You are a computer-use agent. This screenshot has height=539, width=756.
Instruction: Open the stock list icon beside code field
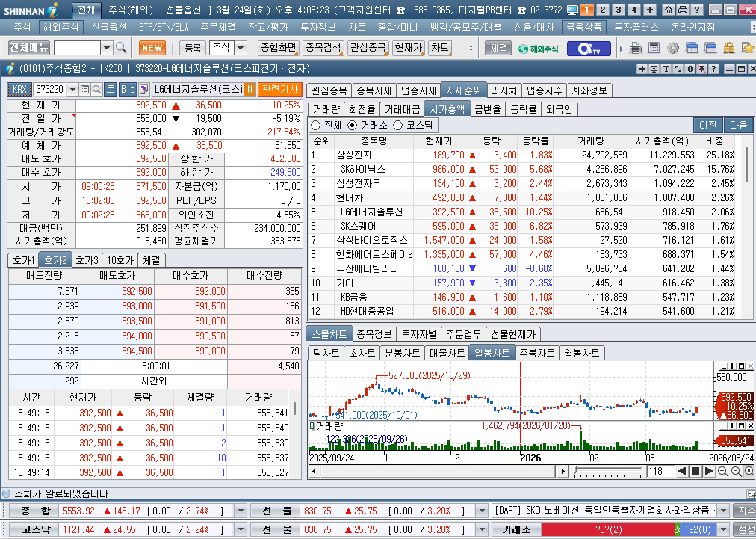pos(85,89)
